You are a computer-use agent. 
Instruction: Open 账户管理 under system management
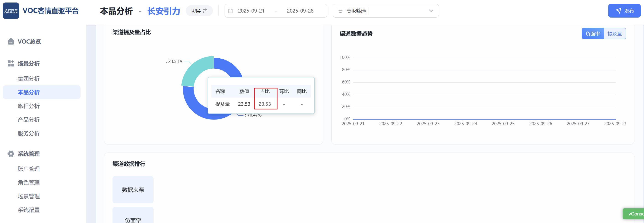point(29,169)
